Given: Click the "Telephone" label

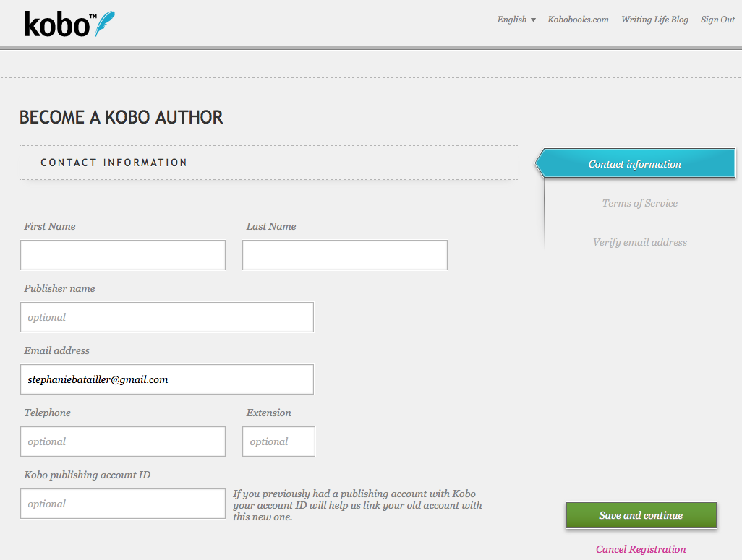Looking at the screenshot, I should pyautogui.click(x=47, y=413).
